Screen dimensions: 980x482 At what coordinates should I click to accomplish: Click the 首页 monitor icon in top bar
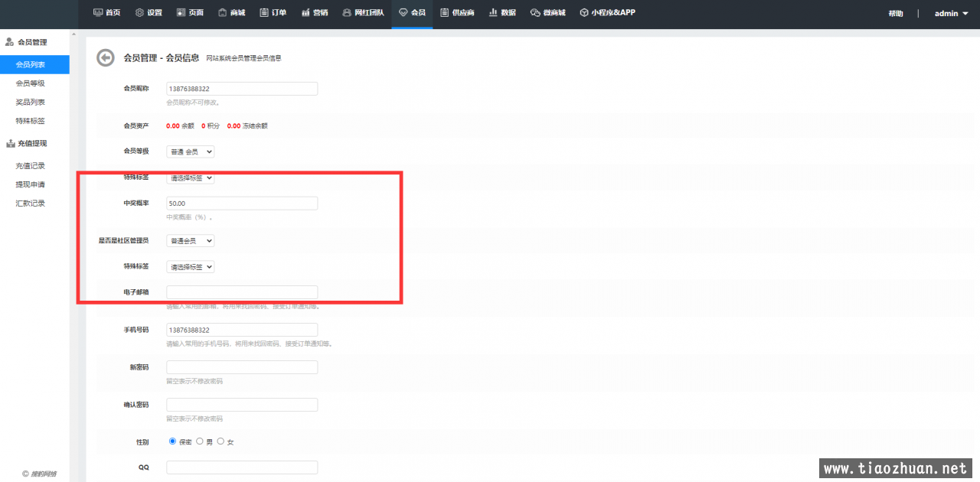(x=97, y=12)
